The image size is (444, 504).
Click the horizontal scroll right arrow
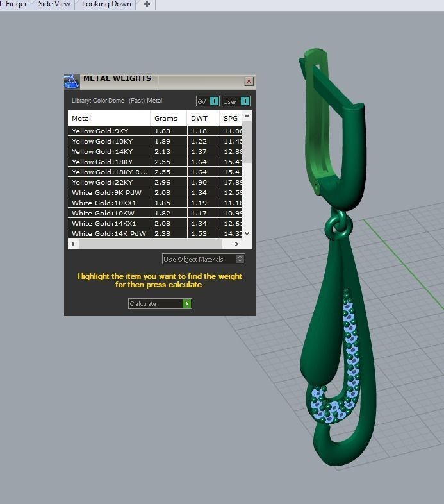pyautogui.click(x=236, y=244)
